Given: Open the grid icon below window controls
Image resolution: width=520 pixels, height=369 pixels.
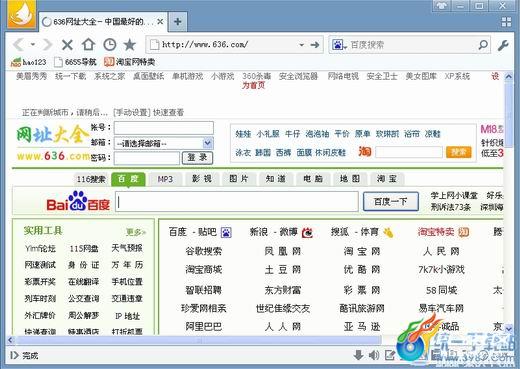Looking at the screenshot, I should (x=506, y=22).
